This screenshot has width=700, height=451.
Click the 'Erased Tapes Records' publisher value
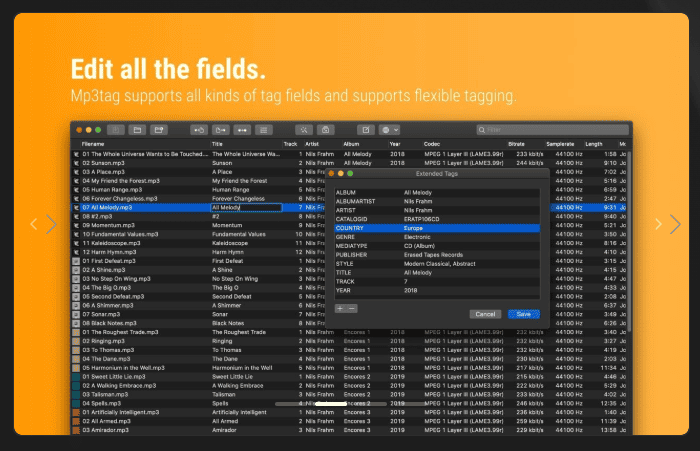click(433, 255)
